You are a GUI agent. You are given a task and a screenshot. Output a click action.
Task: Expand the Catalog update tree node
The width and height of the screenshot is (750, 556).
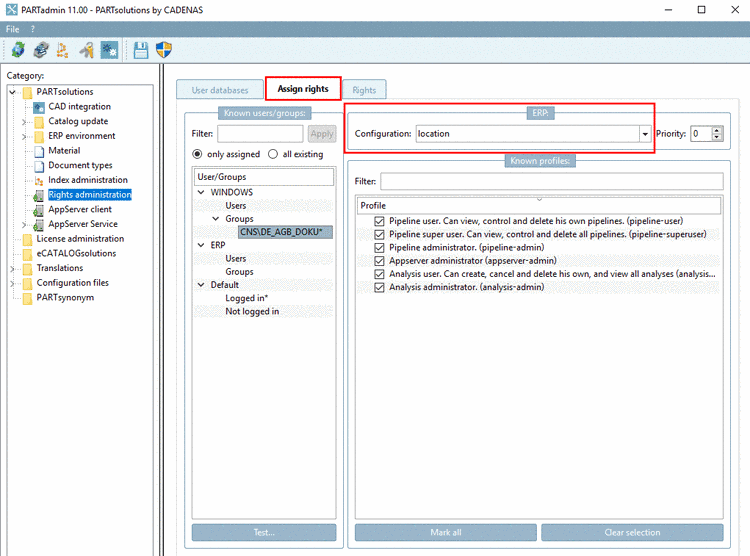coord(24,122)
